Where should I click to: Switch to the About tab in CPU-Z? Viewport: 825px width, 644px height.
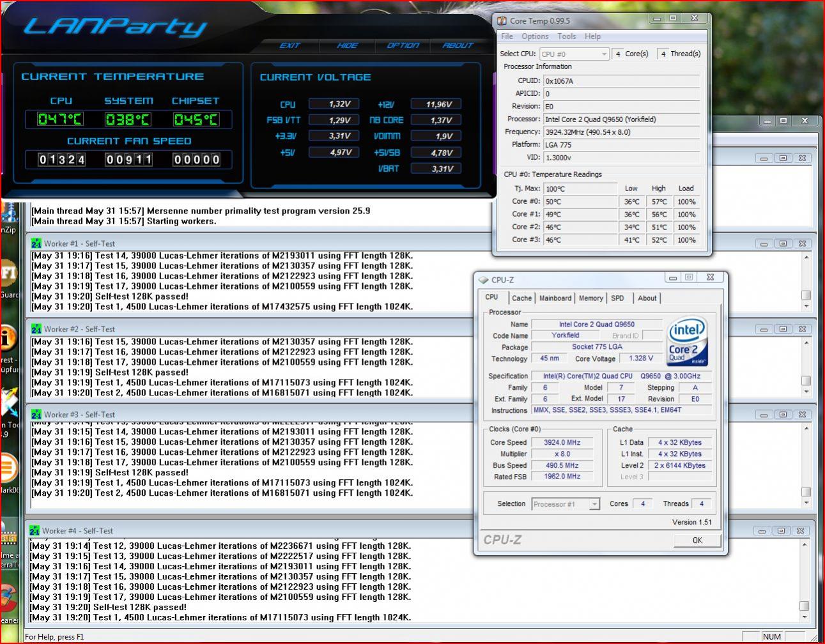tap(647, 298)
